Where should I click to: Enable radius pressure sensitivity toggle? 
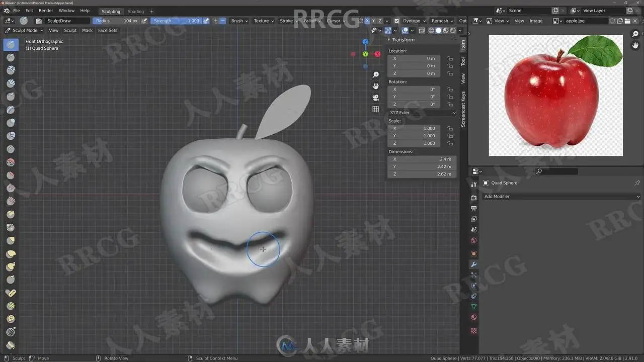(x=144, y=21)
